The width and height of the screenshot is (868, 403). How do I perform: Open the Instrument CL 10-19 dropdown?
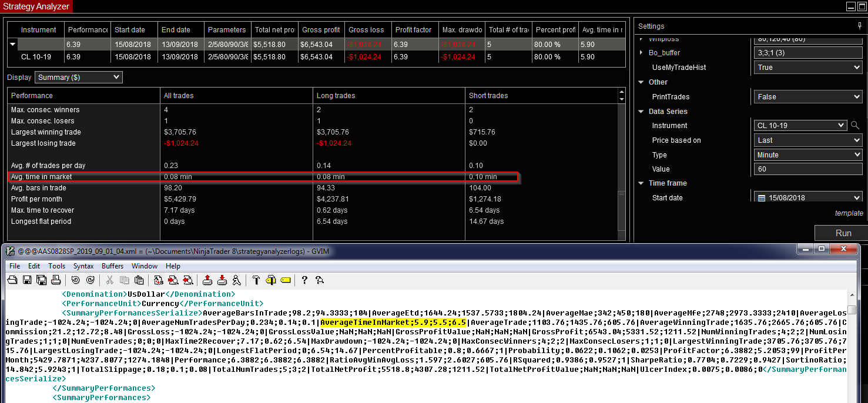[x=801, y=125]
